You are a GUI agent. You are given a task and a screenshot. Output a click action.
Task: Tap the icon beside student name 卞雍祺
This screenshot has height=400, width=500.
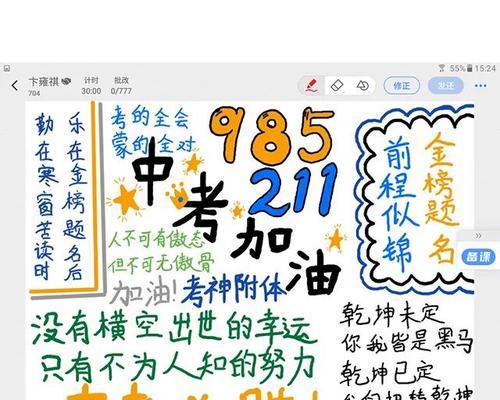(66, 81)
